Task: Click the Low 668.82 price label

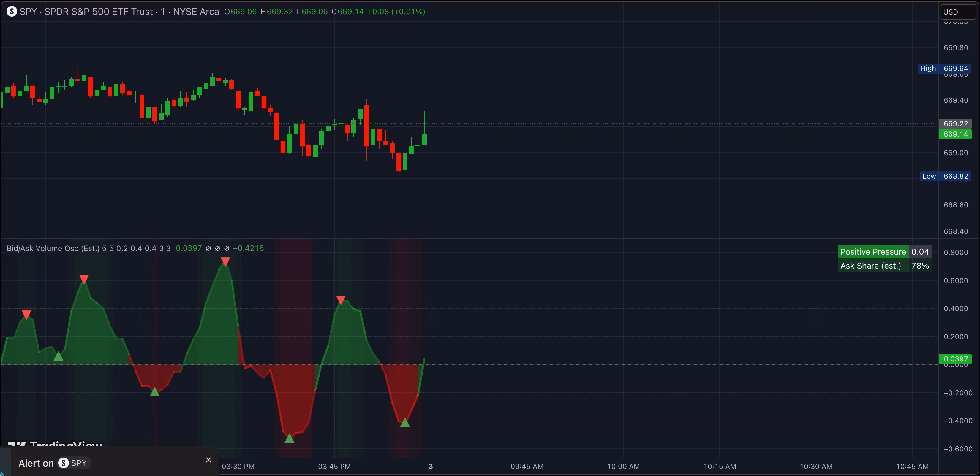Action: [945, 176]
